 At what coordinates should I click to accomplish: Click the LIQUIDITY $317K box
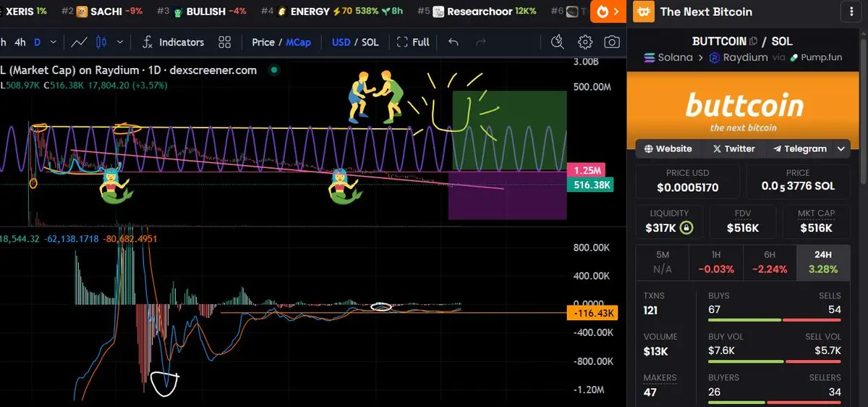[669, 222]
